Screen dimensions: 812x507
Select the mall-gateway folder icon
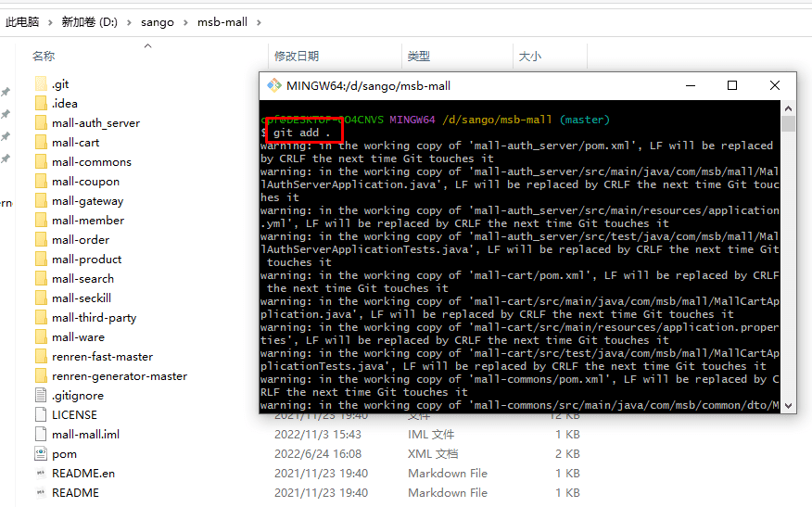tap(41, 200)
